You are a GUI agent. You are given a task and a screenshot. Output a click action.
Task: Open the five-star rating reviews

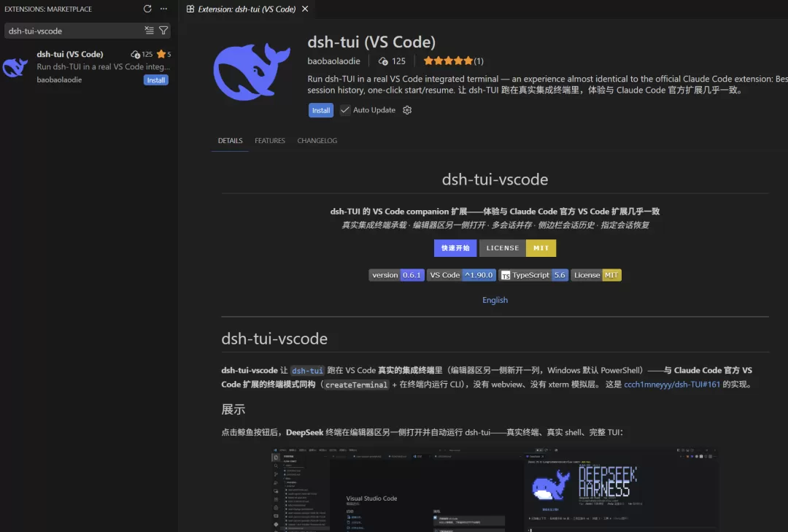(453, 61)
